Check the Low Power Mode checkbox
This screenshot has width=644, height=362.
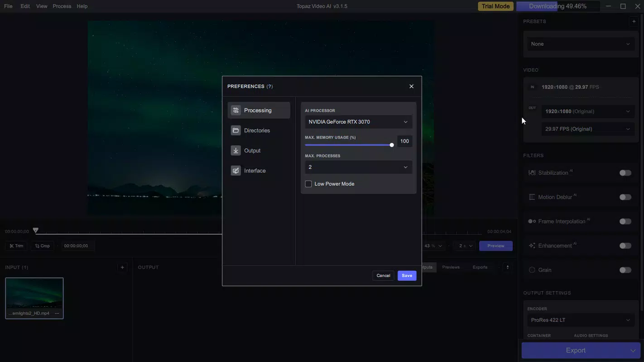point(308,184)
